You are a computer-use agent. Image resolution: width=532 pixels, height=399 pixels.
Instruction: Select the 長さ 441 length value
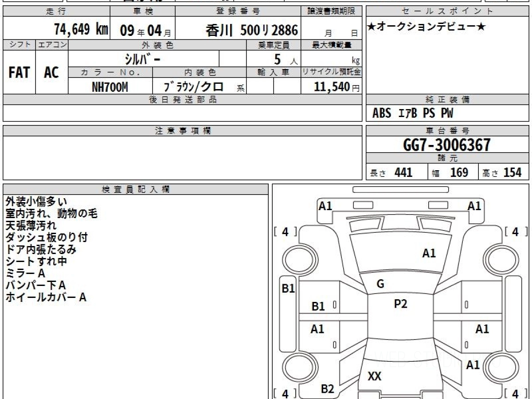[x=391, y=172]
